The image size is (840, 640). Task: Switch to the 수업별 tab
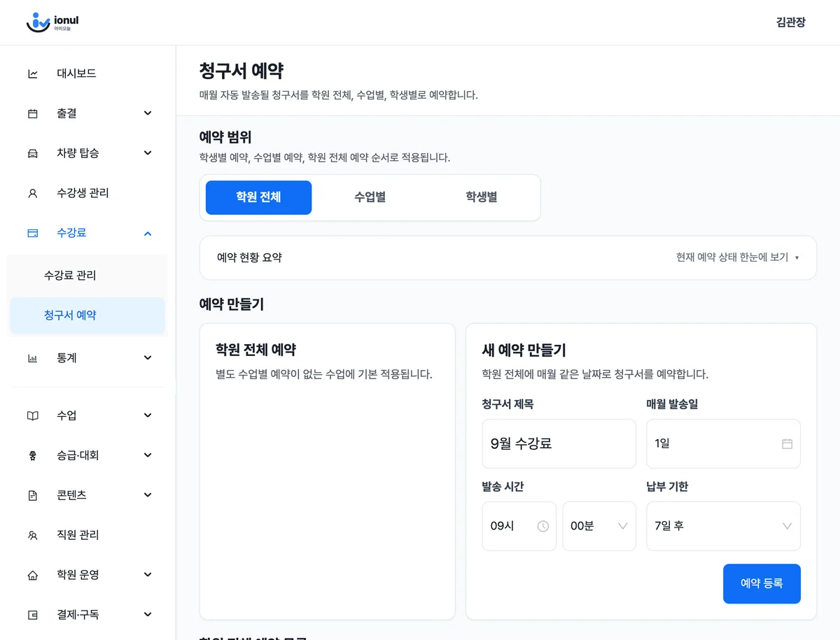370,197
